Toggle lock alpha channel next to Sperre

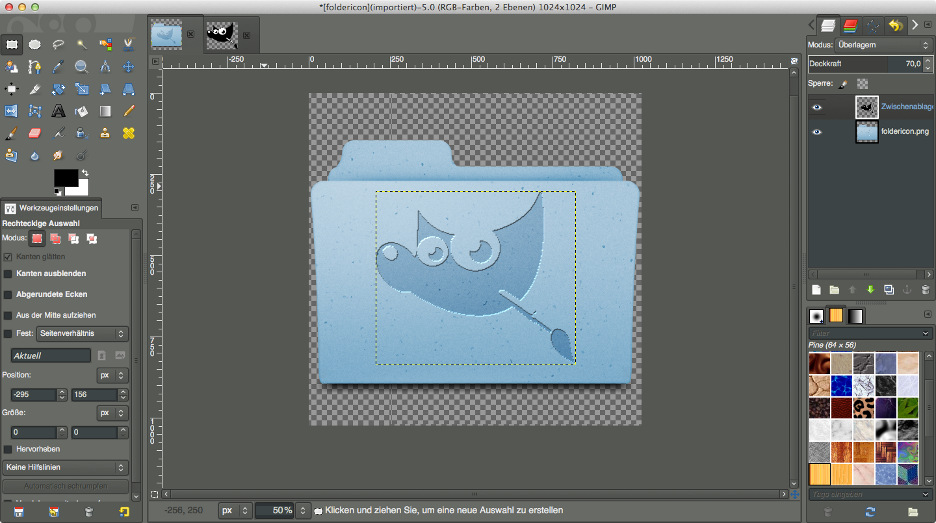[863, 84]
